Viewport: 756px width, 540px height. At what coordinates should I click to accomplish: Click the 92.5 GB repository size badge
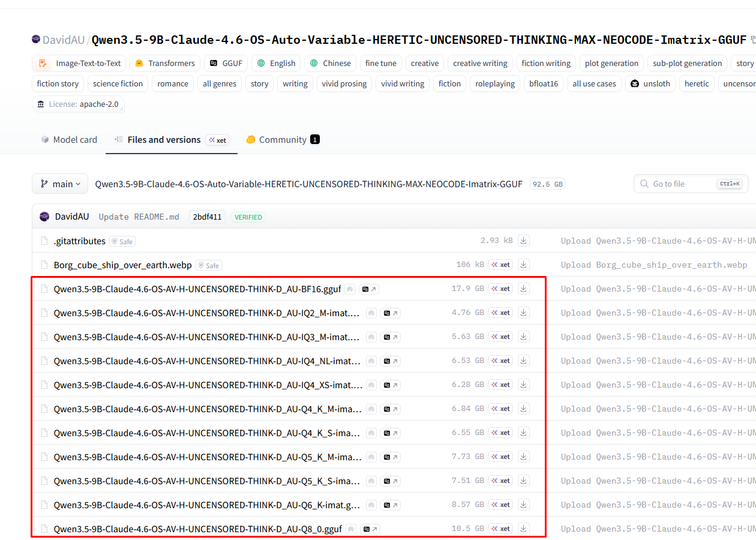tap(547, 184)
